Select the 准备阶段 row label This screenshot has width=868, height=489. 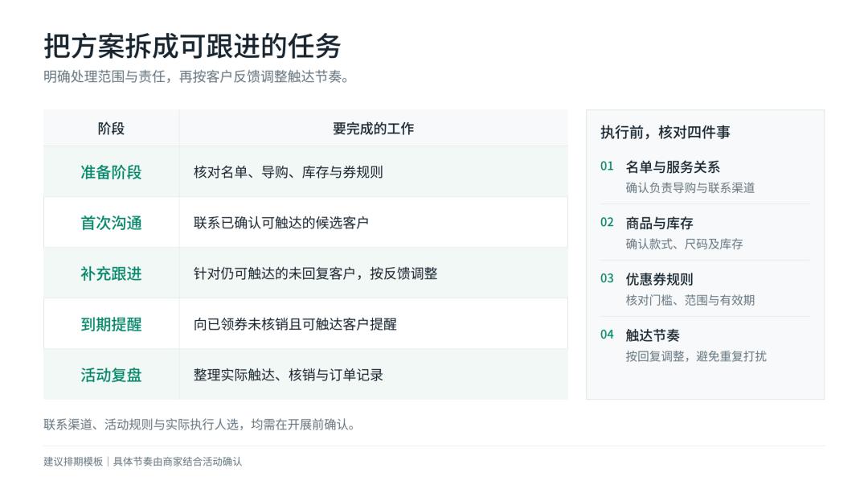coord(111,172)
